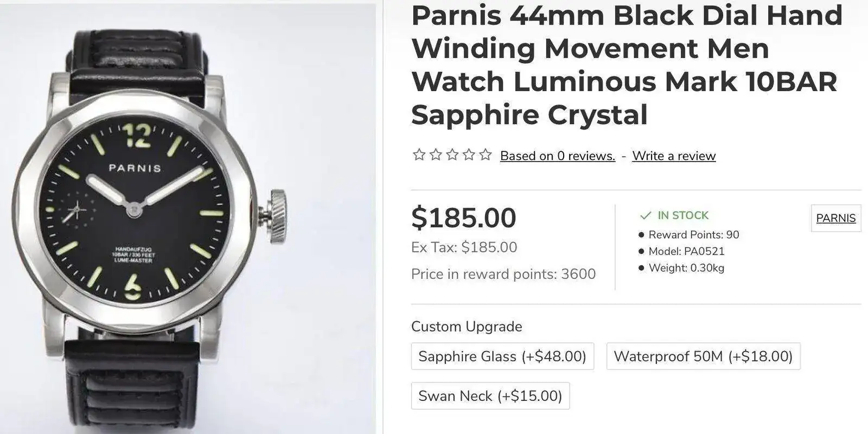This screenshot has width=868, height=434.
Task: Click the fourth rating star
Action: [x=469, y=155]
